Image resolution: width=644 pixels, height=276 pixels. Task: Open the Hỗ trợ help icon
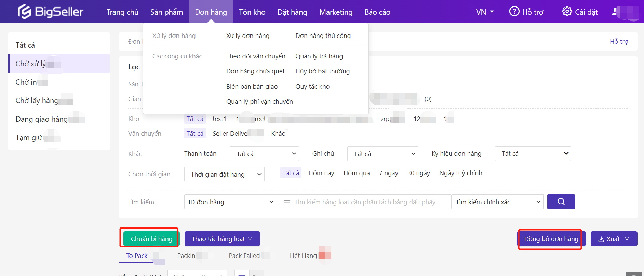click(x=514, y=12)
